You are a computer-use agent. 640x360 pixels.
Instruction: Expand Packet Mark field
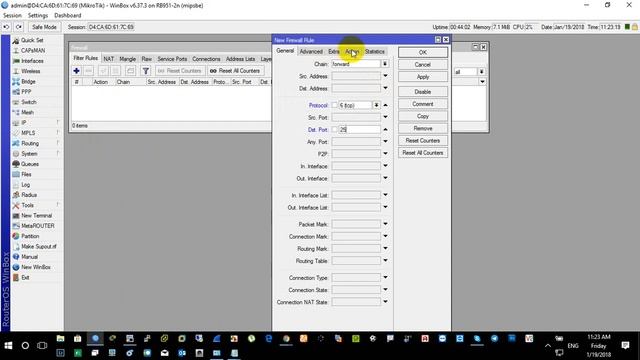385,224
